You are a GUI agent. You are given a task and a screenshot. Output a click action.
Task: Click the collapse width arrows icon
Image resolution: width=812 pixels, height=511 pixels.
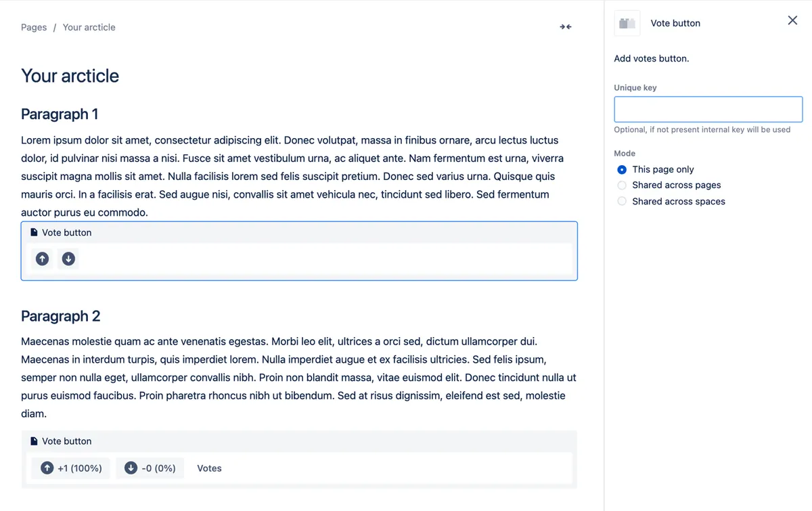(x=566, y=27)
